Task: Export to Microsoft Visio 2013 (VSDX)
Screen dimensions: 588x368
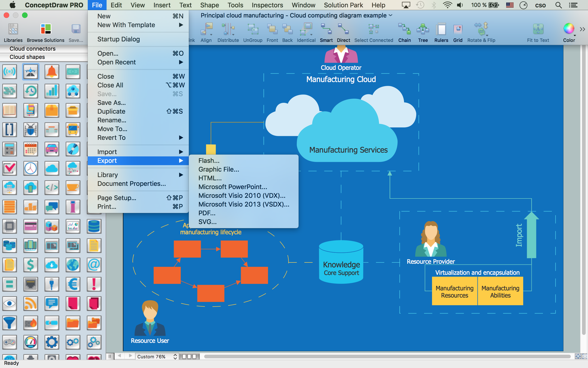Action: pyautogui.click(x=243, y=204)
